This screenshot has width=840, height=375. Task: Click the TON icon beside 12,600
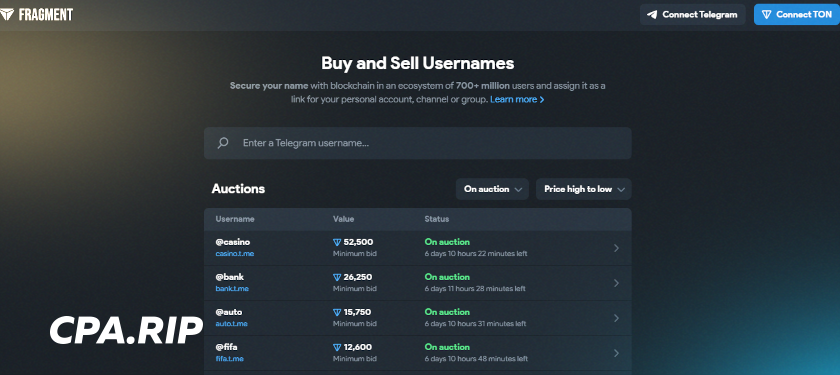pos(337,347)
